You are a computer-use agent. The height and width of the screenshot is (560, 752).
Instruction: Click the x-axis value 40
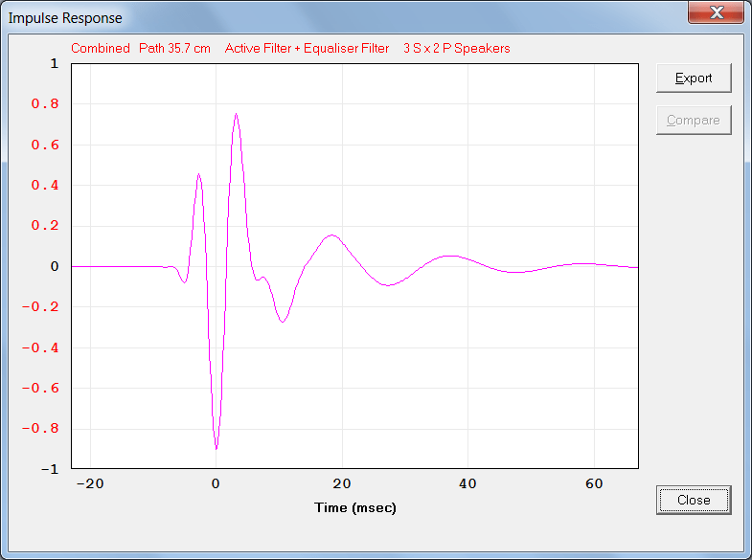[x=467, y=483]
